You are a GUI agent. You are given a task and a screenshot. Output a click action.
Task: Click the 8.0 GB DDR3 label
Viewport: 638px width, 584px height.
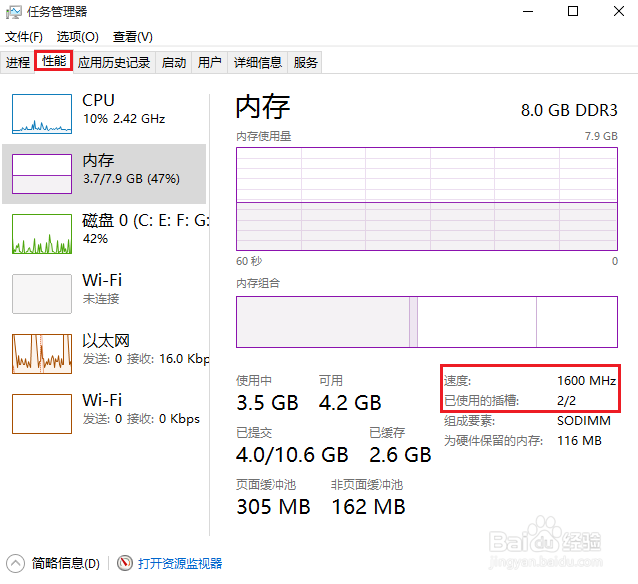click(x=569, y=110)
